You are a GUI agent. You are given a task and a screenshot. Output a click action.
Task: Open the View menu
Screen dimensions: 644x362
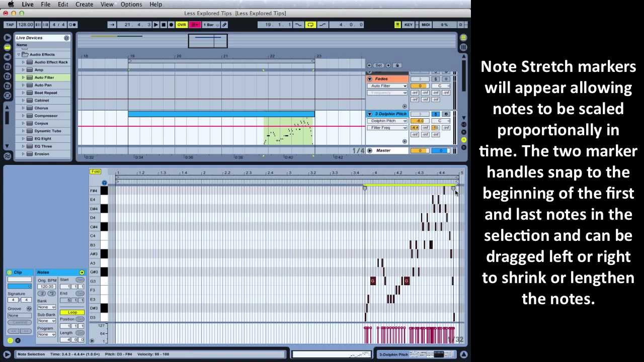coord(107,4)
